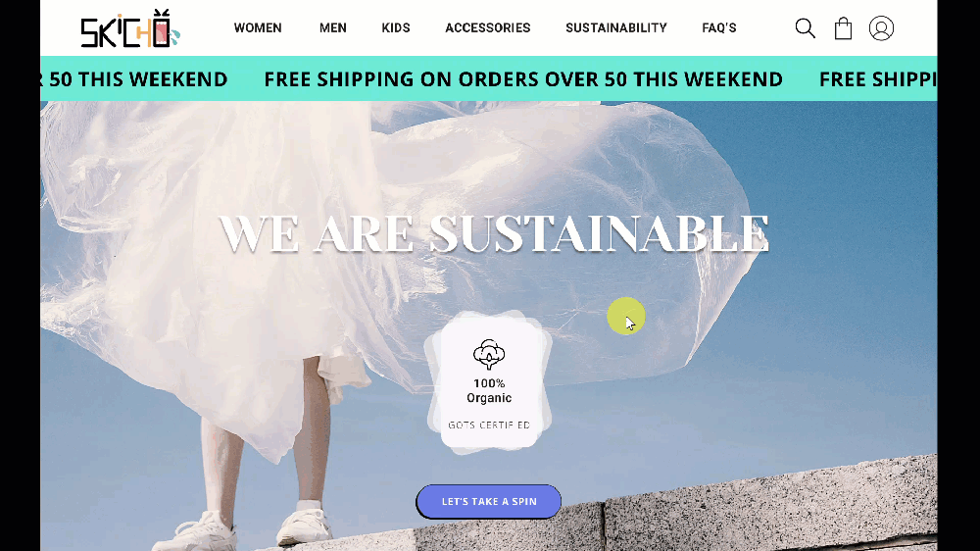
Task: Open the FAQ'S page
Action: click(x=718, y=28)
